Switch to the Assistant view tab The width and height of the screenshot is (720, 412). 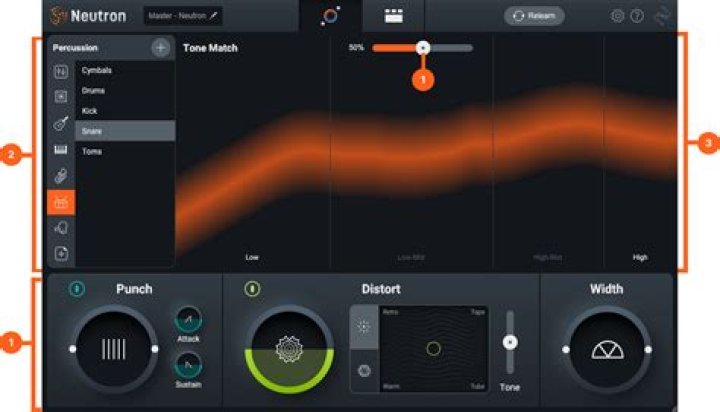tap(330, 16)
